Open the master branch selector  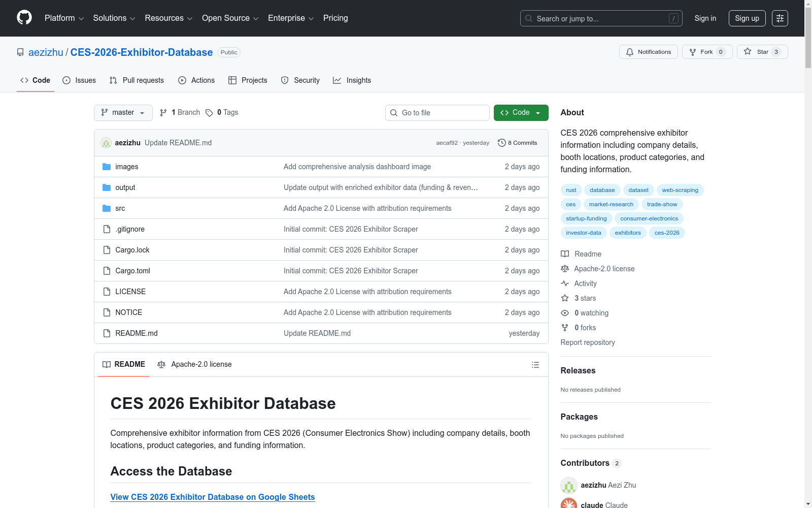click(x=123, y=113)
